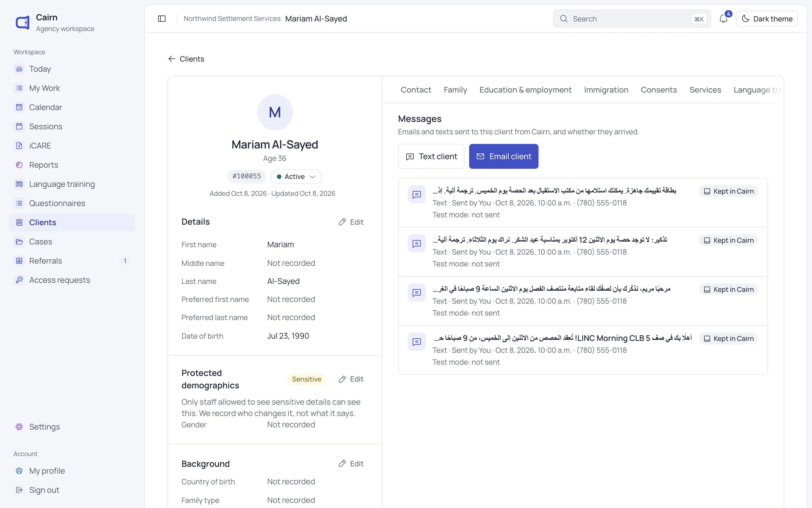This screenshot has width=812, height=508.
Task: Open the LINC Morning CLB 5 message
Action: coord(583,350)
